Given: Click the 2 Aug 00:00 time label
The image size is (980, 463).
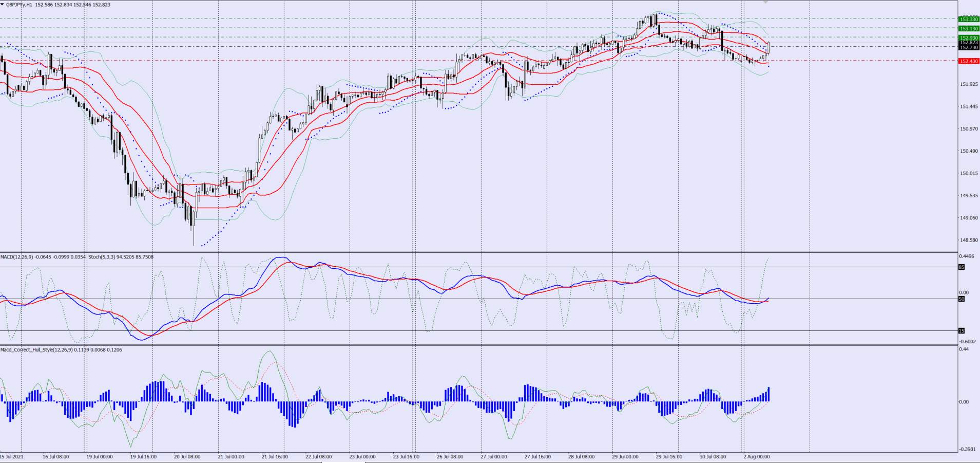Looking at the screenshot, I should pos(757,456).
